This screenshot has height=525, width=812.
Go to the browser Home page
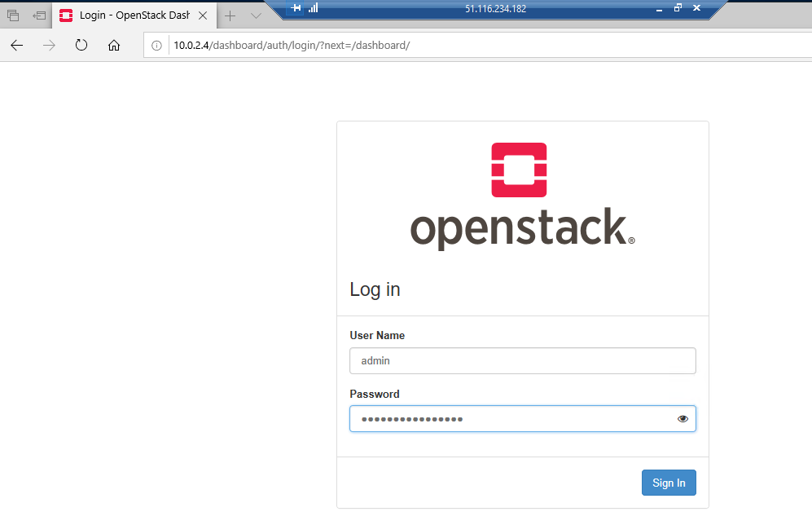114,46
